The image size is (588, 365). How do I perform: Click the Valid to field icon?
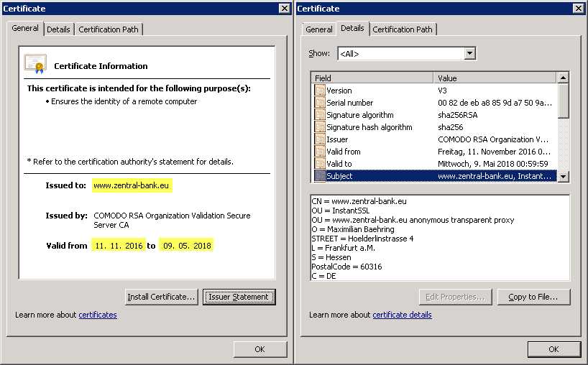tap(320, 164)
